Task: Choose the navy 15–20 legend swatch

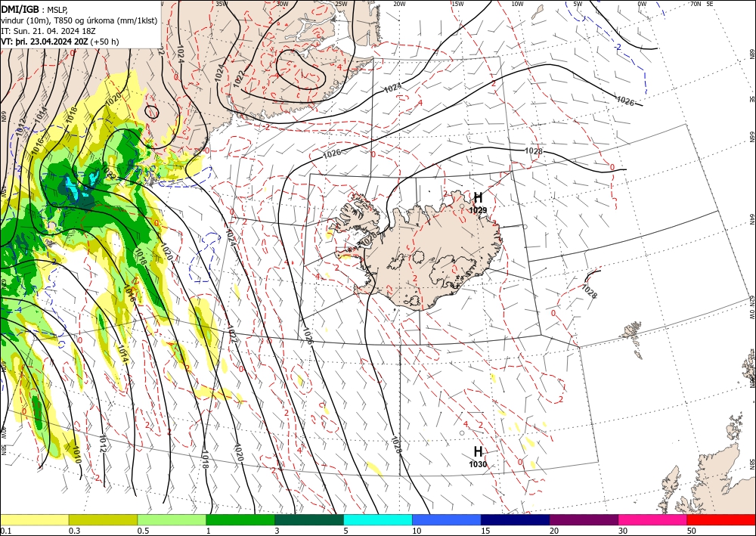Action: (516, 519)
